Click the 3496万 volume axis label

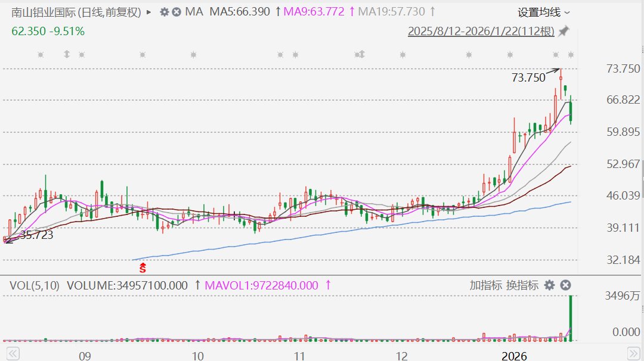click(622, 296)
